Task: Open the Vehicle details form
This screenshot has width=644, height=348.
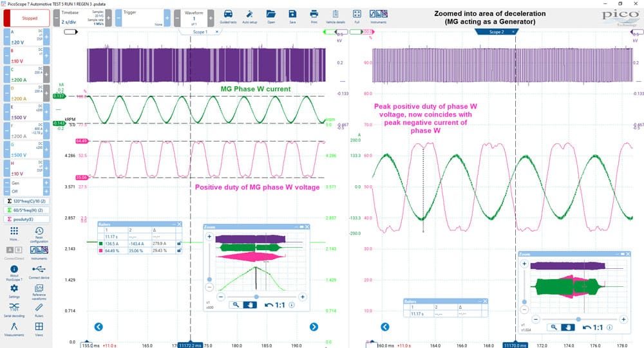Action: click(x=335, y=17)
